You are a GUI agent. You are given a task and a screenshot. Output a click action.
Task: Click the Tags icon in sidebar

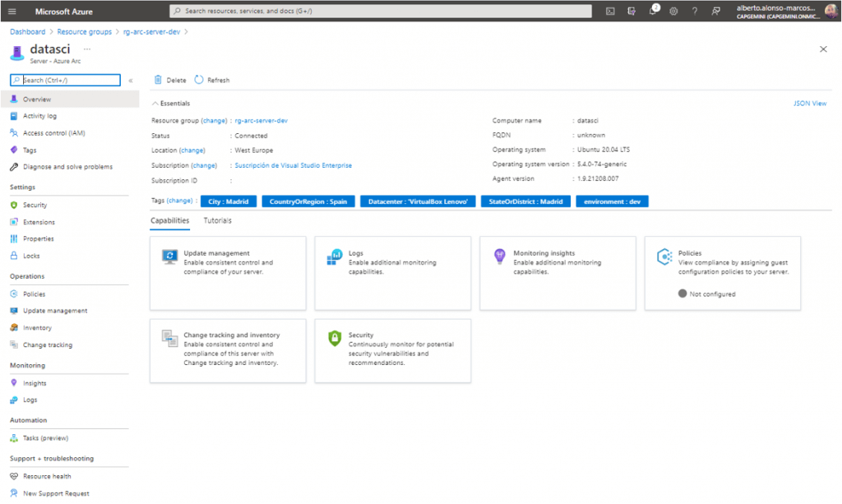(x=14, y=150)
